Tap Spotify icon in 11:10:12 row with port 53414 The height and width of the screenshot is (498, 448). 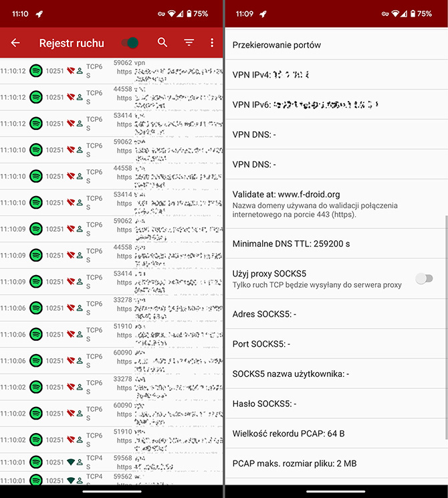(x=36, y=124)
